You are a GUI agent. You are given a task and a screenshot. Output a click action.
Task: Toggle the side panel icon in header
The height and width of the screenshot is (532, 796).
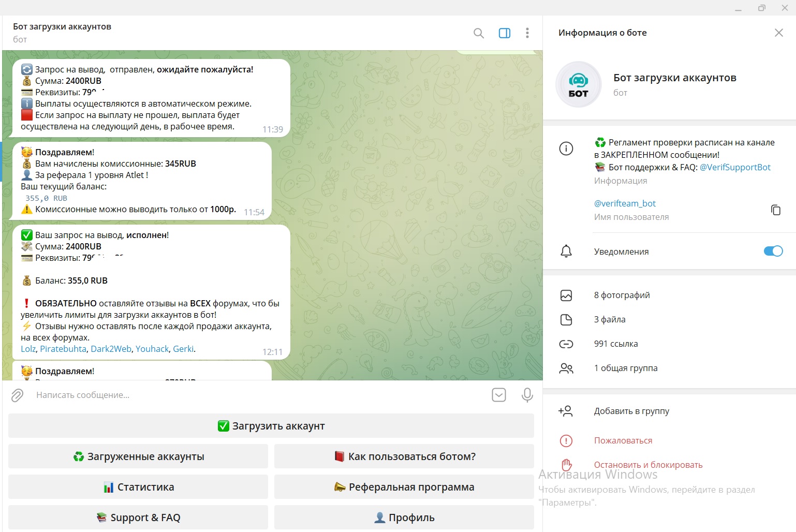pyautogui.click(x=504, y=33)
